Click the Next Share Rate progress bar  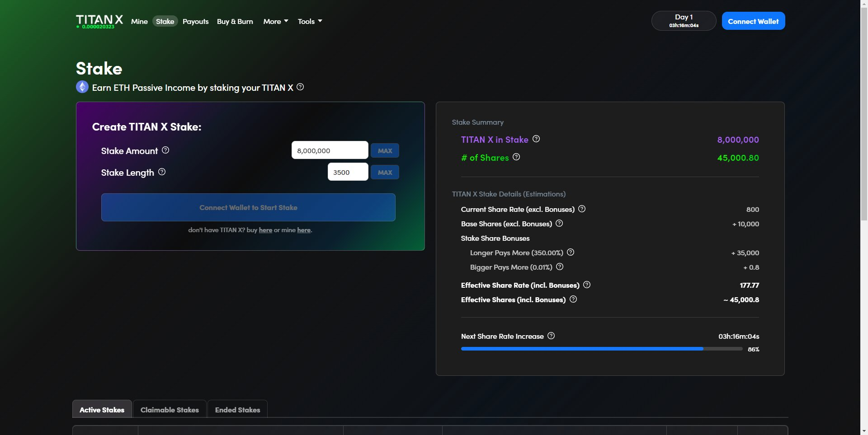(602, 349)
